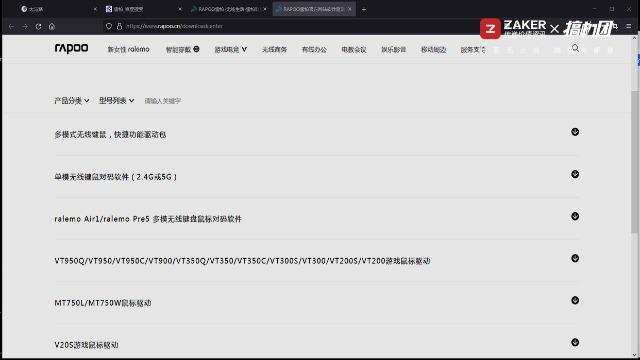Open the 游戏电竞 menu dropdown
The image size is (640, 360).
[231, 49]
